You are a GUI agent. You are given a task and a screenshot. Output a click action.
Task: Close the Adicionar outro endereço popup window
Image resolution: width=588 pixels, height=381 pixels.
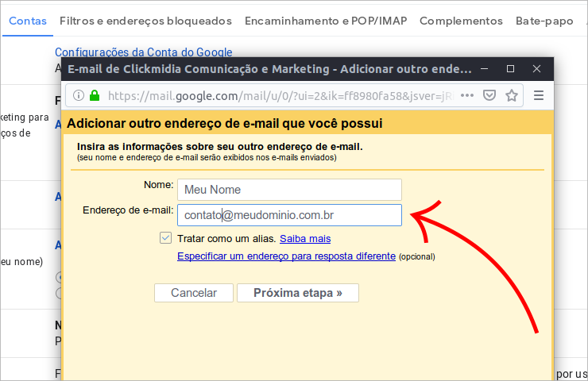536,69
